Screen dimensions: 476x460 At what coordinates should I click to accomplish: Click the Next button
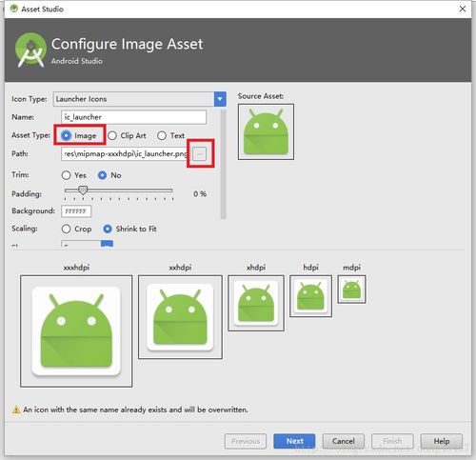(x=294, y=441)
